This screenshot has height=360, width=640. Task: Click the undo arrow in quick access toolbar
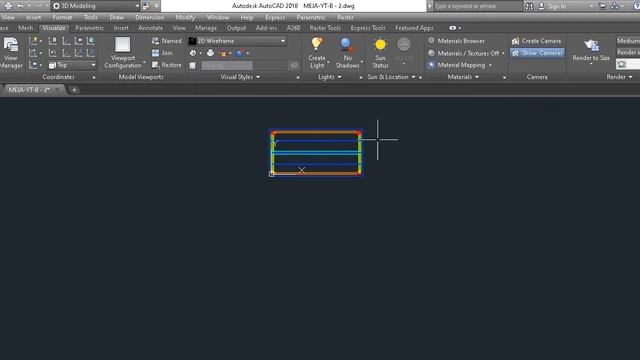(20, 6)
